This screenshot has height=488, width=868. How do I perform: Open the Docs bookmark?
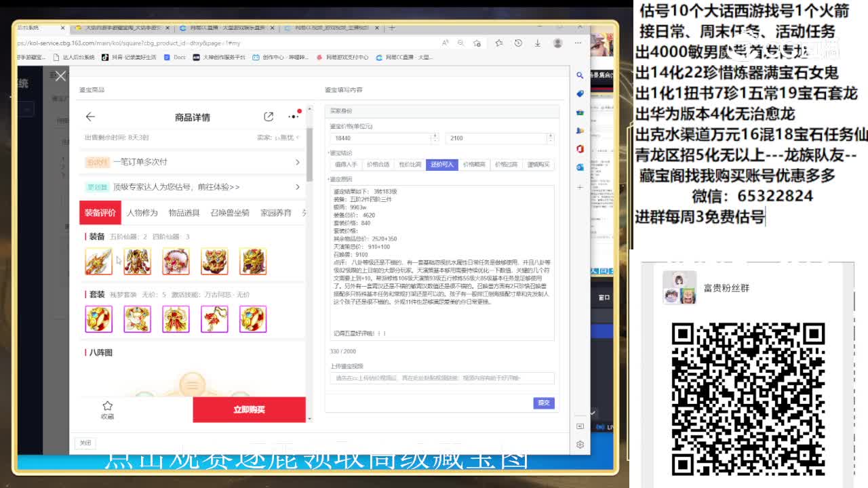(175, 58)
